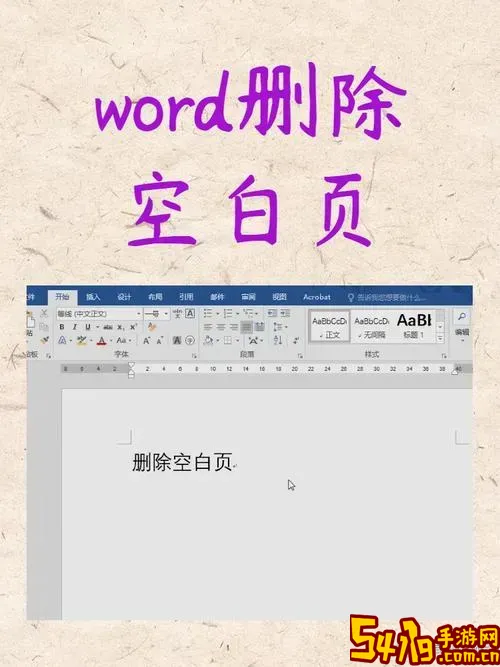
Task: Apply font color red A
Action: click(x=101, y=340)
